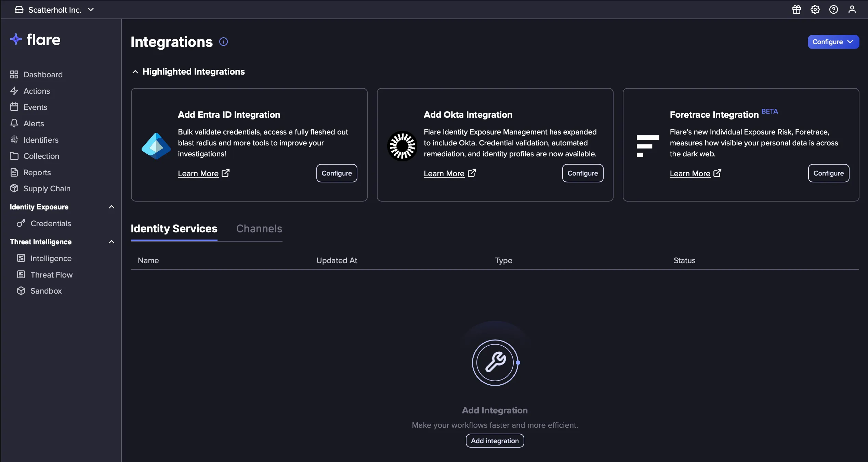Click the Status column header
Screen dimensions: 868x462
[684, 260]
